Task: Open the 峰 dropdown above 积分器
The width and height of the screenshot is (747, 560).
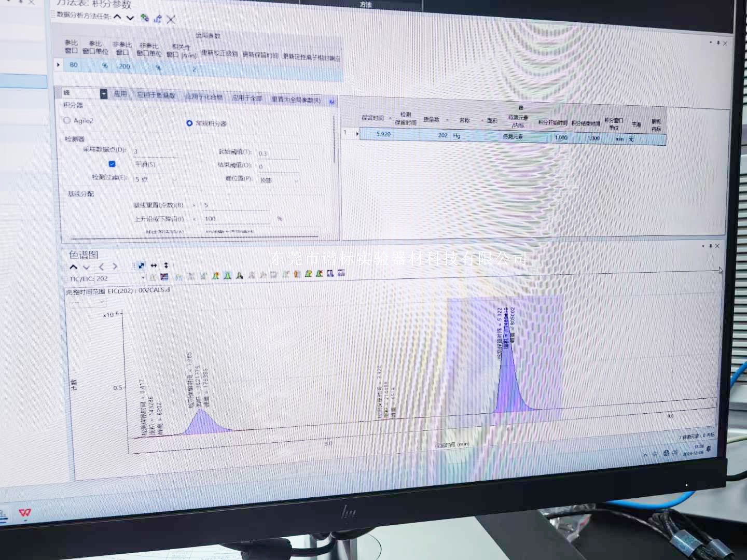Action: tap(103, 93)
